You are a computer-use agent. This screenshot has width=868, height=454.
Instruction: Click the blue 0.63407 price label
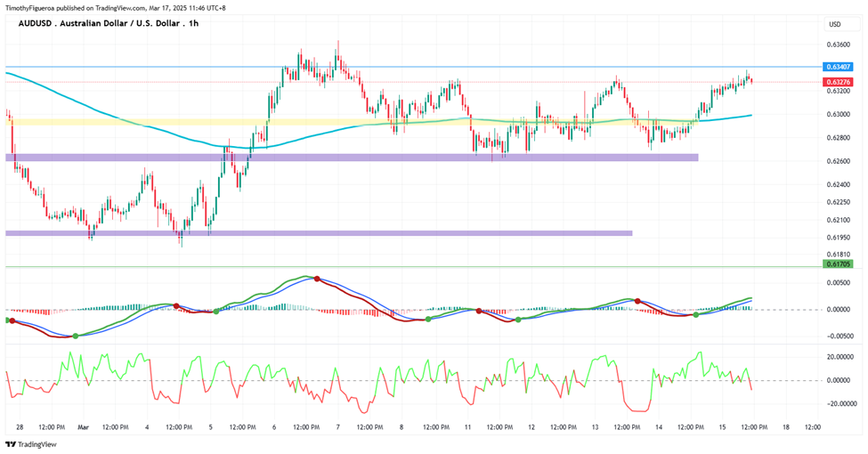838,67
